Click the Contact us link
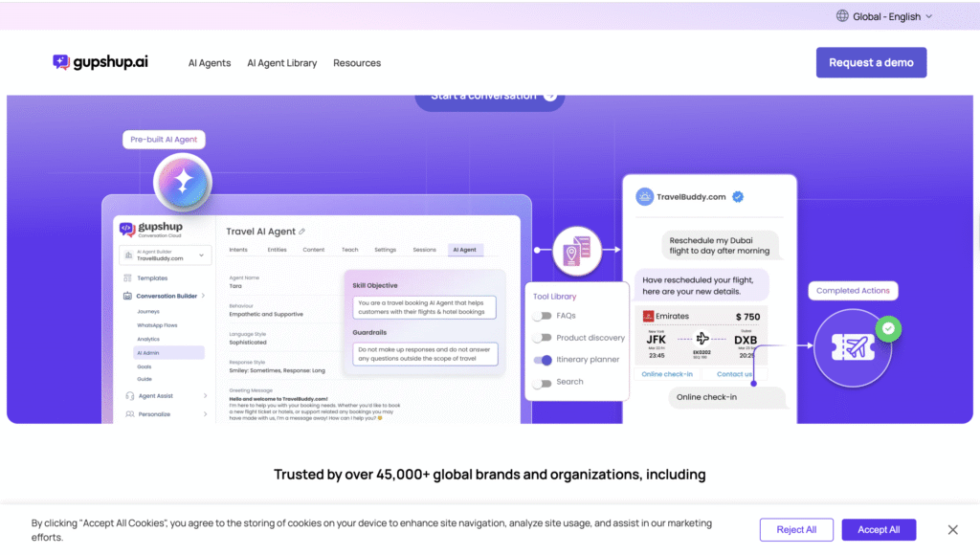Viewport: 980px width, 555px height. tap(734, 374)
